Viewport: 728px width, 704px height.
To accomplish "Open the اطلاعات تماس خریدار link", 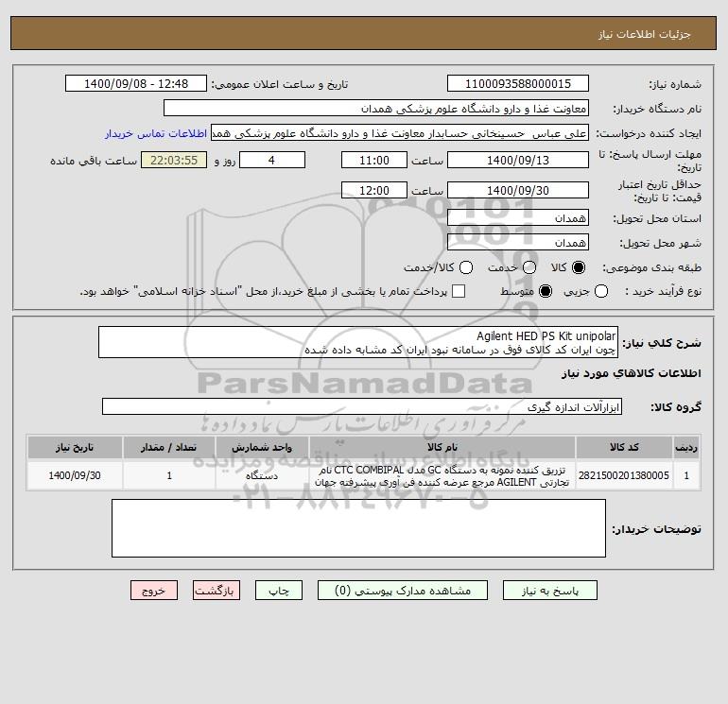I will click(156, 133).
